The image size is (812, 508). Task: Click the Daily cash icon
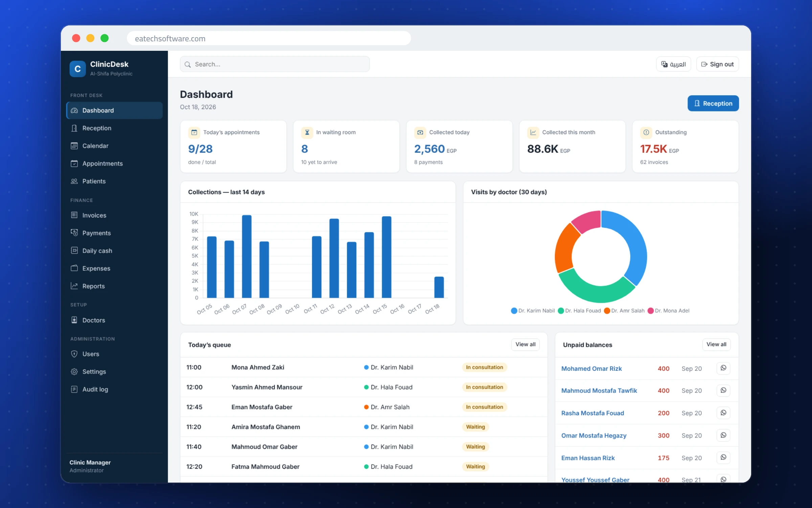pyautogui.click(x=74, y=250)
